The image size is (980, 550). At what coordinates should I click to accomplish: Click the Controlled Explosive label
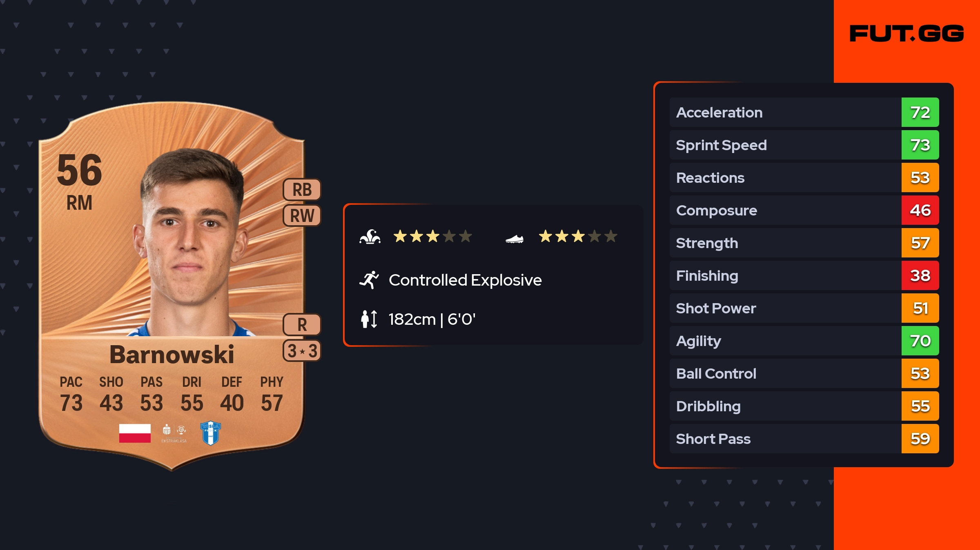(465, 280)
